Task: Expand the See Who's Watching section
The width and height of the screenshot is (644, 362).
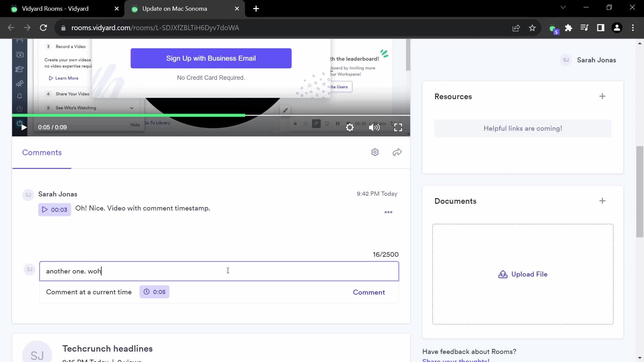Action: click(x=132, y=108)
